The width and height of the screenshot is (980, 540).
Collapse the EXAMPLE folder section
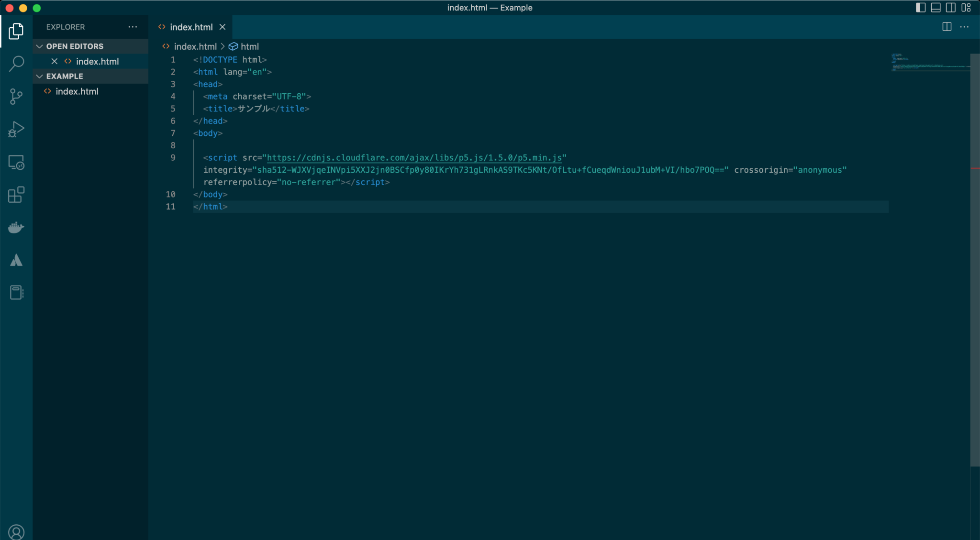pos(40,76)
